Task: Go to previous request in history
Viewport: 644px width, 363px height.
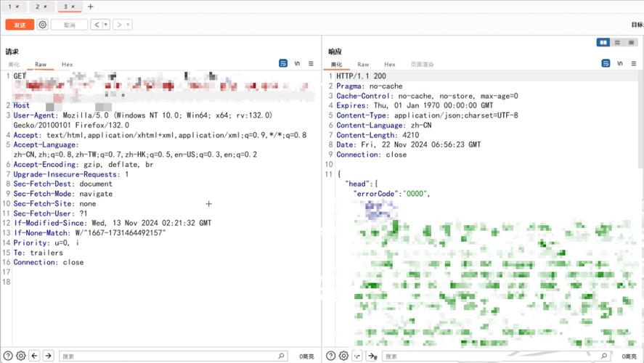Action: (97, 25)
